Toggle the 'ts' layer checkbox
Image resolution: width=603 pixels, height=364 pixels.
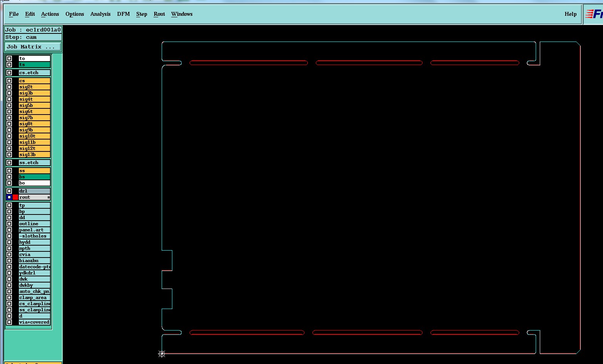(x=9, y=65)
